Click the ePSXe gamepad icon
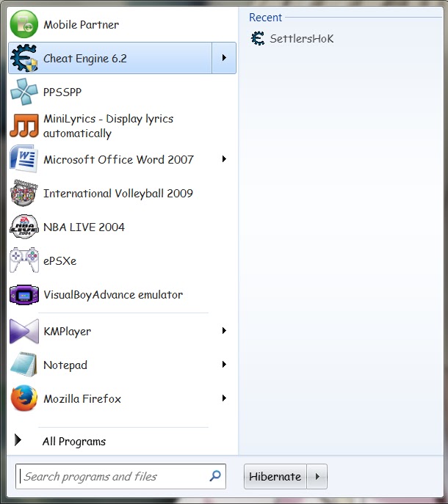Image resolution: width=448 pixels, height=504 pixels. [x=24, y=260]
